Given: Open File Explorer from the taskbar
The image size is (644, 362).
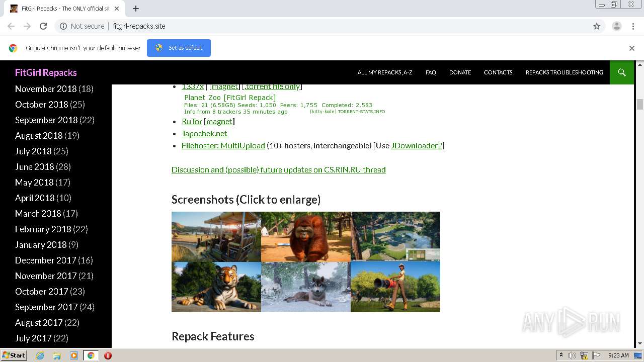Looking at the screenshot, I should pos(57,355).
